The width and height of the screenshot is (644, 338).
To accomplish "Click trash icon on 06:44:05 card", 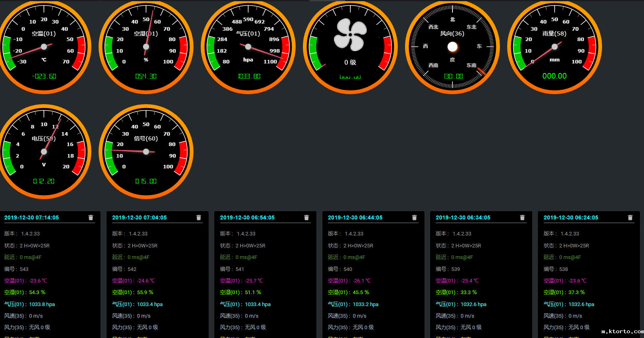I will [x=414, y=217].
